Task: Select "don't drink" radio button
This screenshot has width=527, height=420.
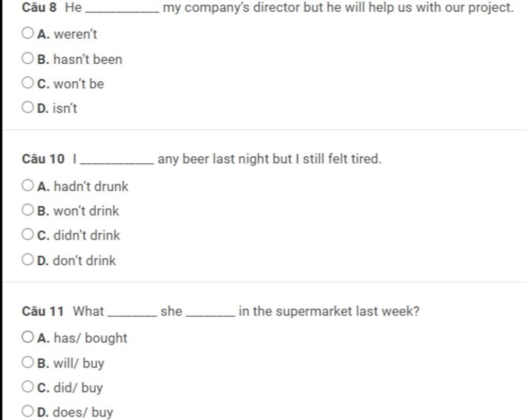Action: click(28, 260)
